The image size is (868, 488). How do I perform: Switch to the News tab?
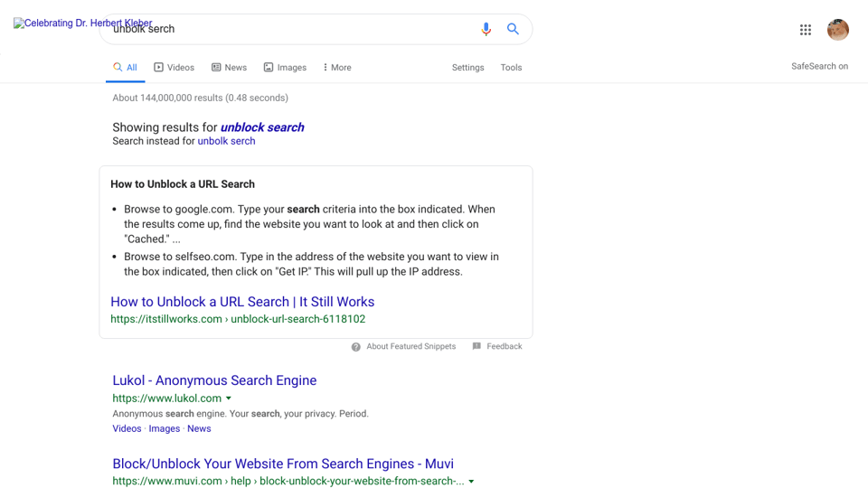pyautogui.click(x=229, y=68)
